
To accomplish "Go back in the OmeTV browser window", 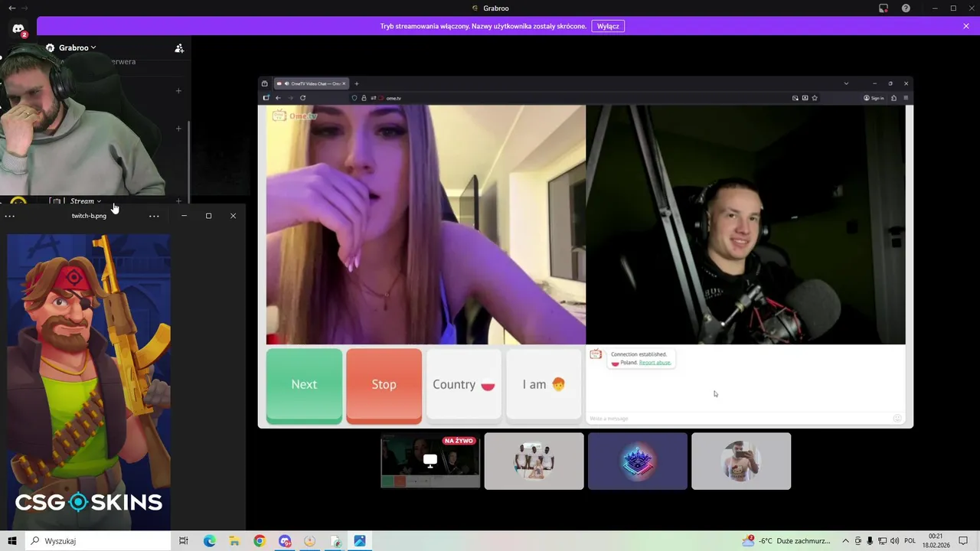I will (x=278, y=98).
